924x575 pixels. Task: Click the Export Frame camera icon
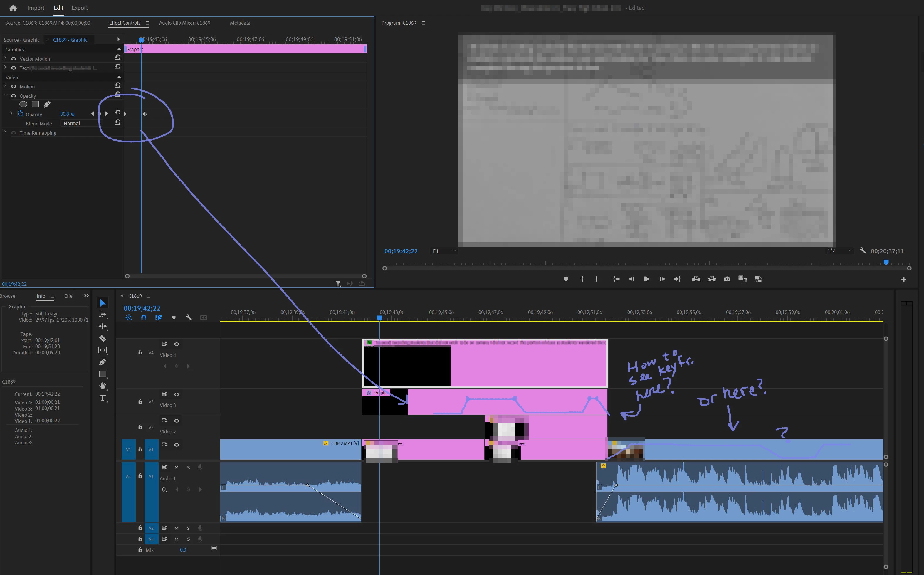point(727,279)
